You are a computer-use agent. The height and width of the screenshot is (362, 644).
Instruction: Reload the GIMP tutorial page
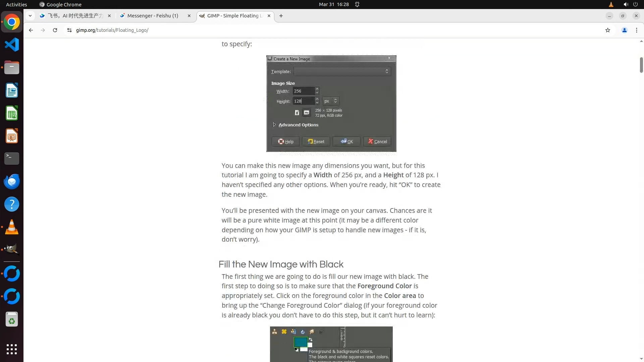pyautogui.click(x=55, y=30)
